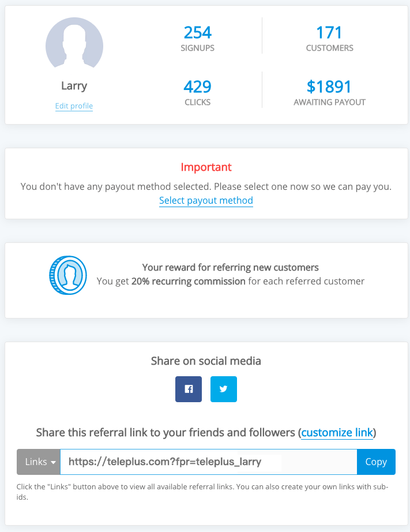Open the customize link option
410x532 pixels.
tap(337, 433)
